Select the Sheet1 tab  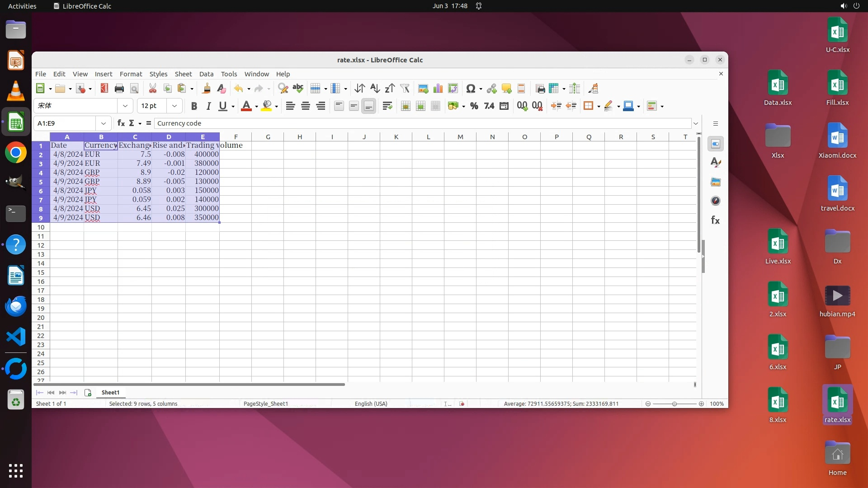110,393
